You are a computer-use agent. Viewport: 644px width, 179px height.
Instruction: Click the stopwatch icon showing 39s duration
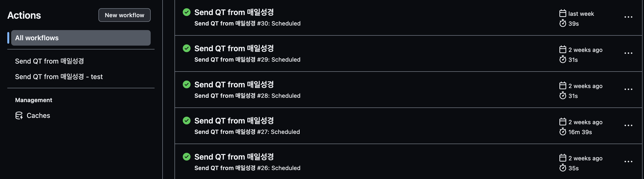click(563, 24)
